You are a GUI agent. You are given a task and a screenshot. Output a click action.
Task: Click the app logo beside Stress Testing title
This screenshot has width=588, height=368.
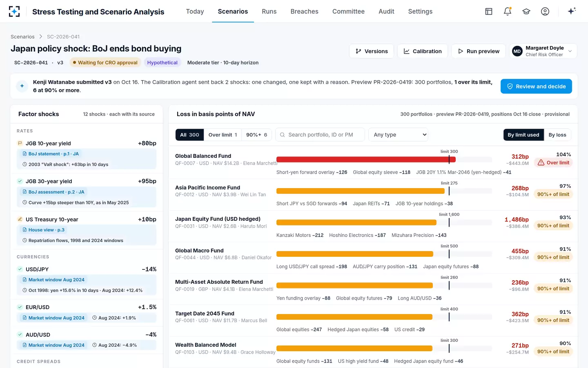pyautogui.click(x=14, y=11)
